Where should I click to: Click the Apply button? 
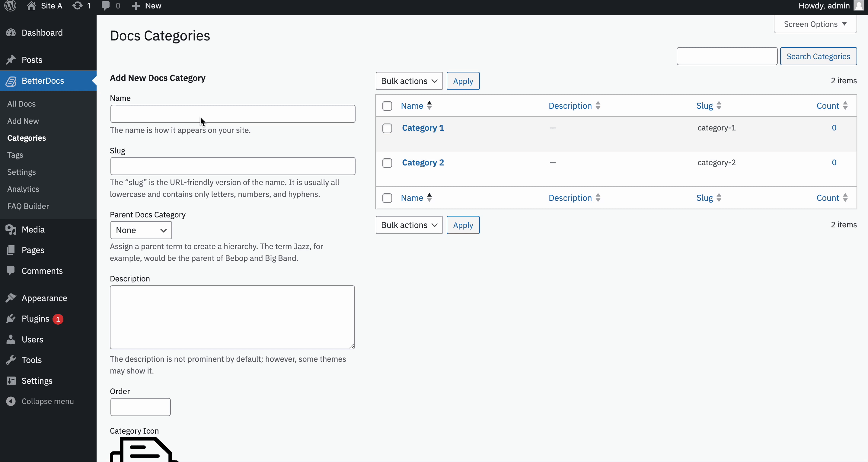(x=463, y=81)
